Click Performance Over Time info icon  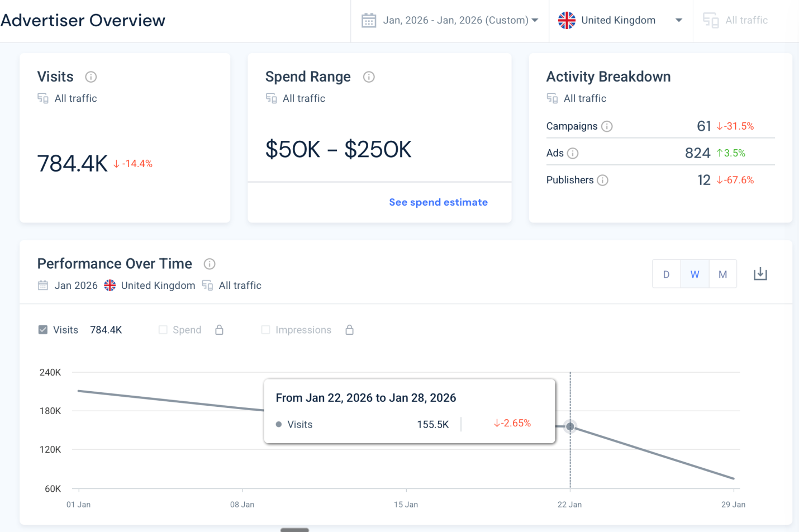[210, 264]
